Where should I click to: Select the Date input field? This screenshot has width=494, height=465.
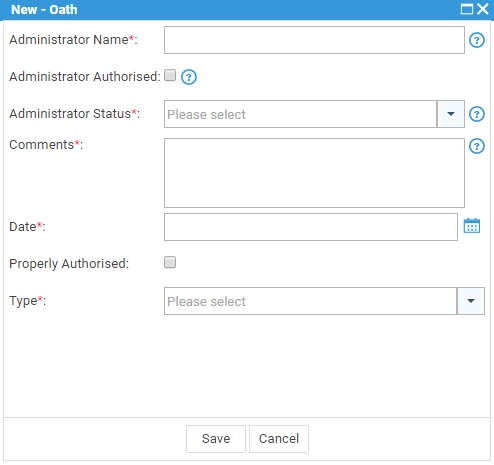click(311, 227)
